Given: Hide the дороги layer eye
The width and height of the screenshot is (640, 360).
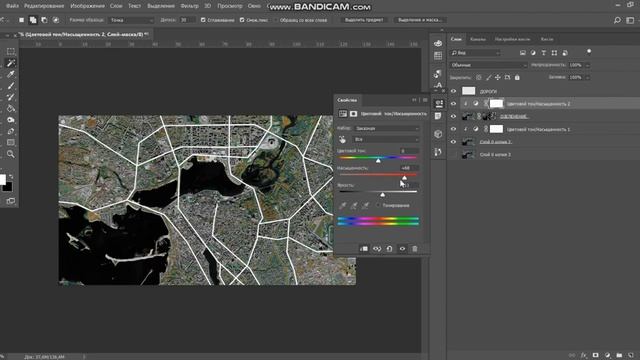Looking at the screenshot, I should click(x=453, y=91).
